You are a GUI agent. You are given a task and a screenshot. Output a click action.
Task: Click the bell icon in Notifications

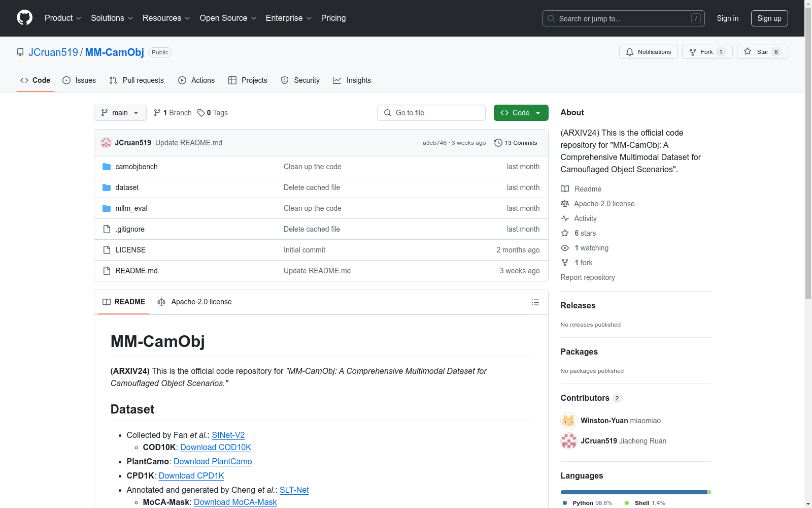[630, 52]
